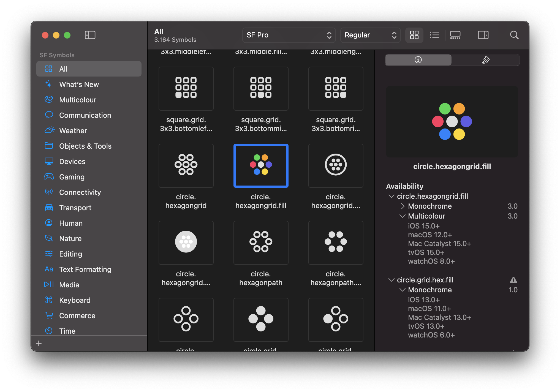Screen dimensions: 560x392
Task: Toggle the left sidebar visibility
Action: 90,35
